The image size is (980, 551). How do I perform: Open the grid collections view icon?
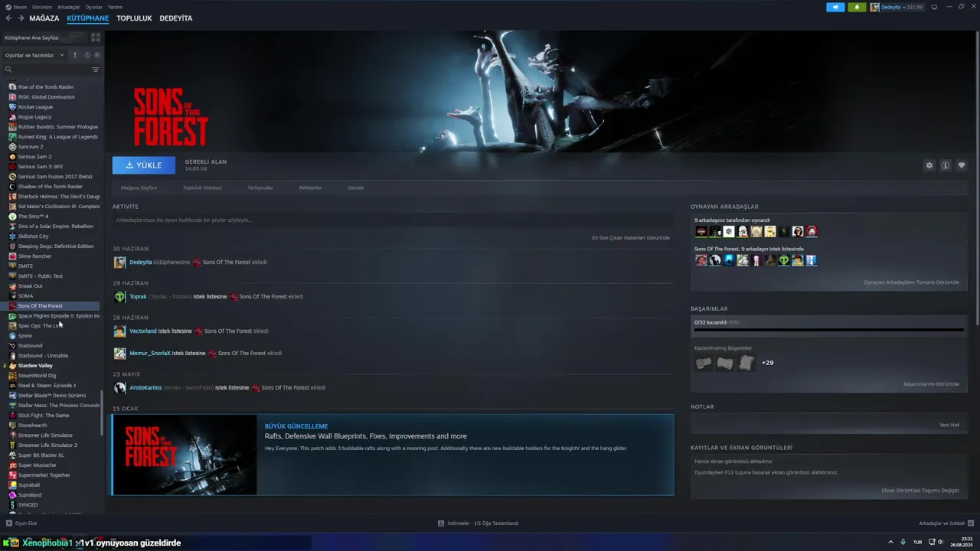[96, 37]
